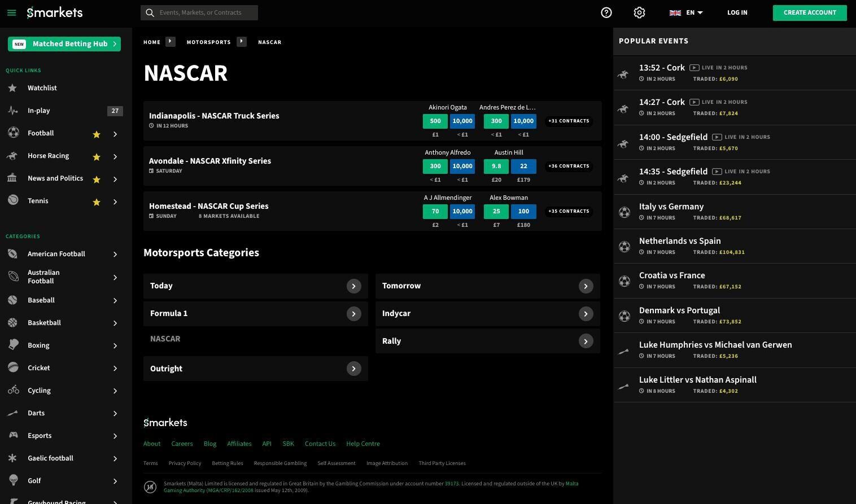Screen dimensions: 856x504
Task: Click the Smarkets logo in header
Action: [x=55, y=12]
